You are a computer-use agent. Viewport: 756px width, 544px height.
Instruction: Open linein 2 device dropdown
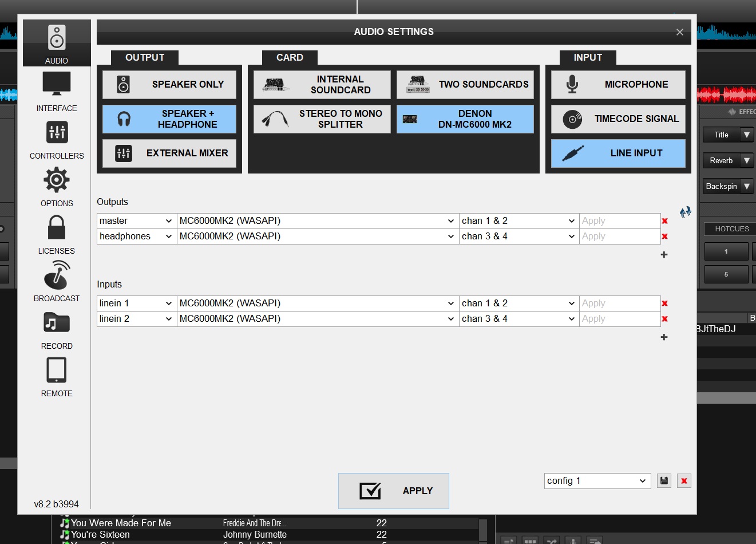coord(318,319)
